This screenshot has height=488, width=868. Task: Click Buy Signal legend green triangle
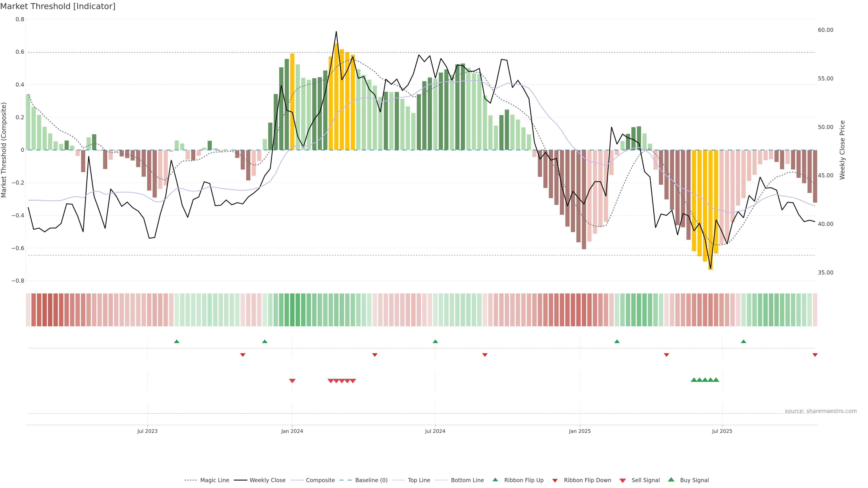[x=671, y=480]
